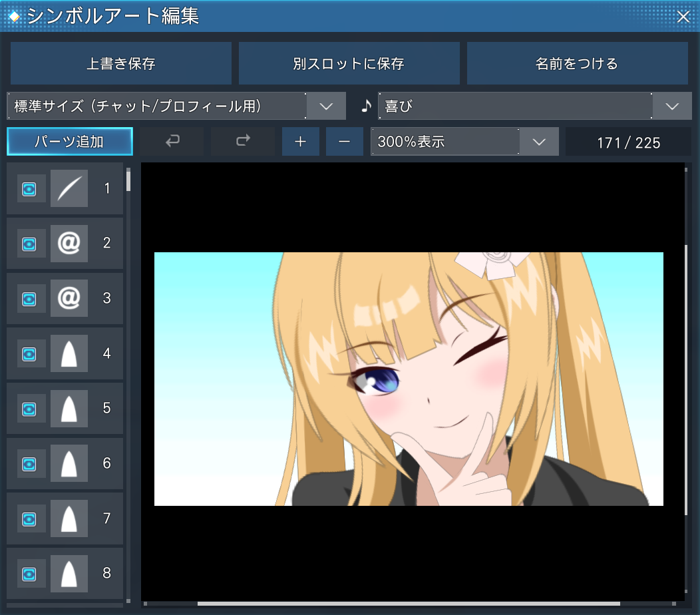Select the bullet shape symbol of layer 8
This screenshot has height=615, width=700.
(x=69, y=574)
